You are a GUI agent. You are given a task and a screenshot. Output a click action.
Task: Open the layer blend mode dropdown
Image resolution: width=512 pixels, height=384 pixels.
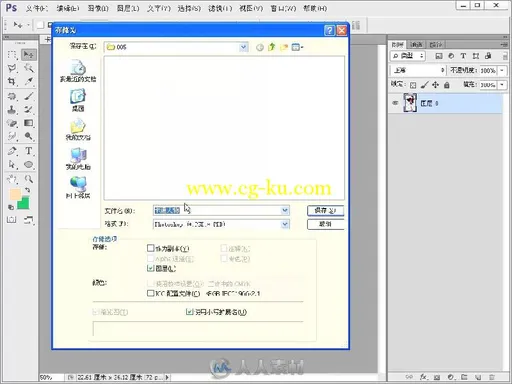click(418, 70)
